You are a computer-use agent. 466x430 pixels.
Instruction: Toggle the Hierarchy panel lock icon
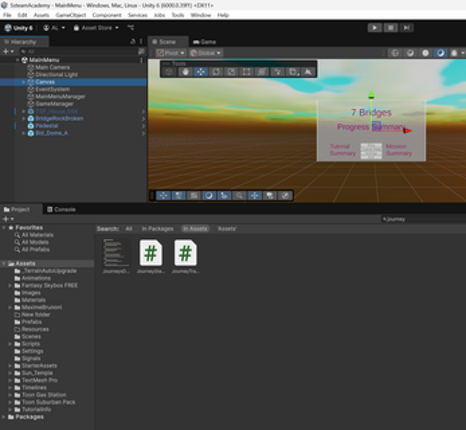pyautogui.click(x=133, y=41)
